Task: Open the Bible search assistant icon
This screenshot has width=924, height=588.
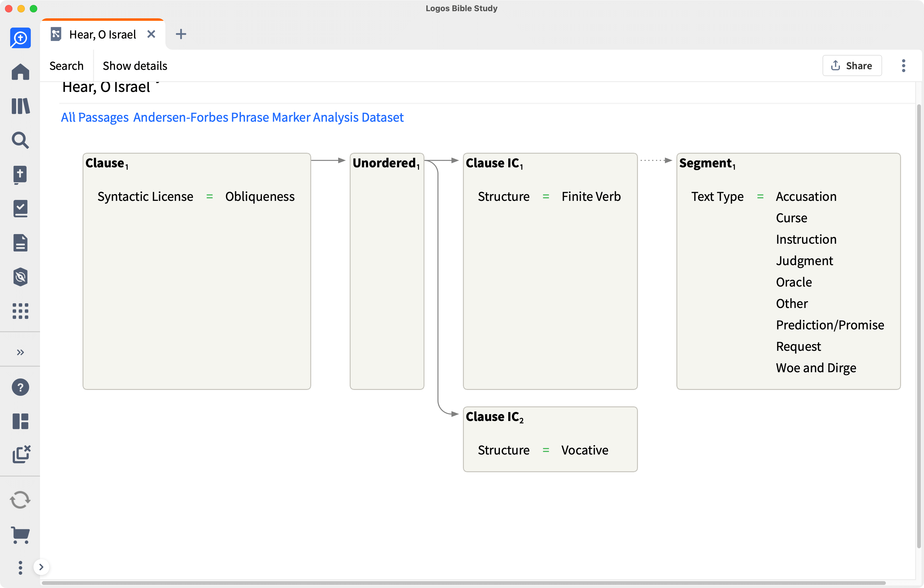Action: 20,38
